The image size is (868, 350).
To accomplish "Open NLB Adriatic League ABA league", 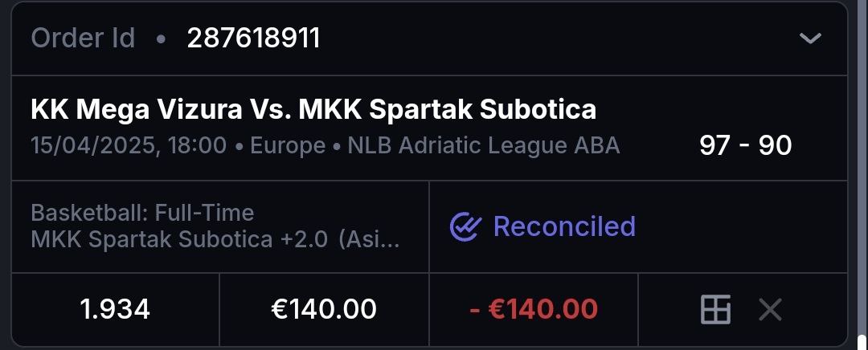I will [x=484, y=146].
